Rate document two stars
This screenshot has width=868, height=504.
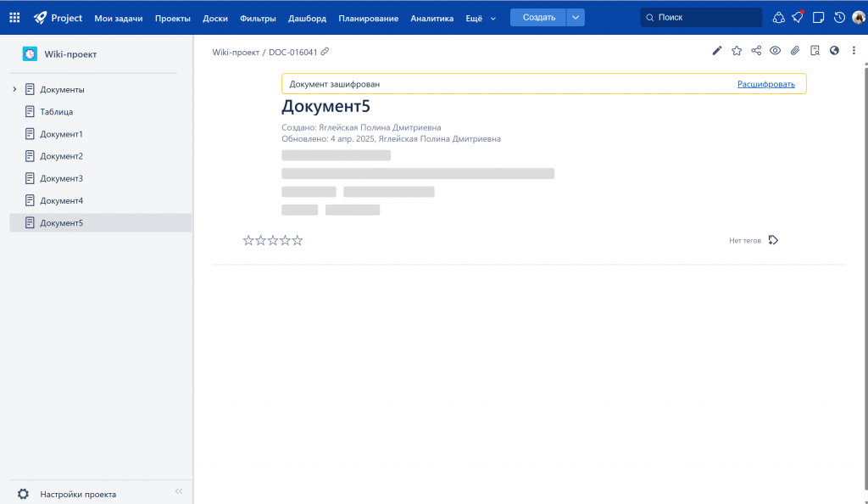(261, 240)
